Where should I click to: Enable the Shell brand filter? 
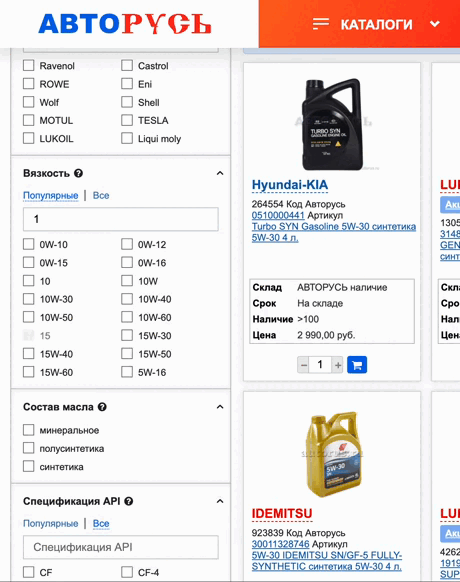point(127,102)
